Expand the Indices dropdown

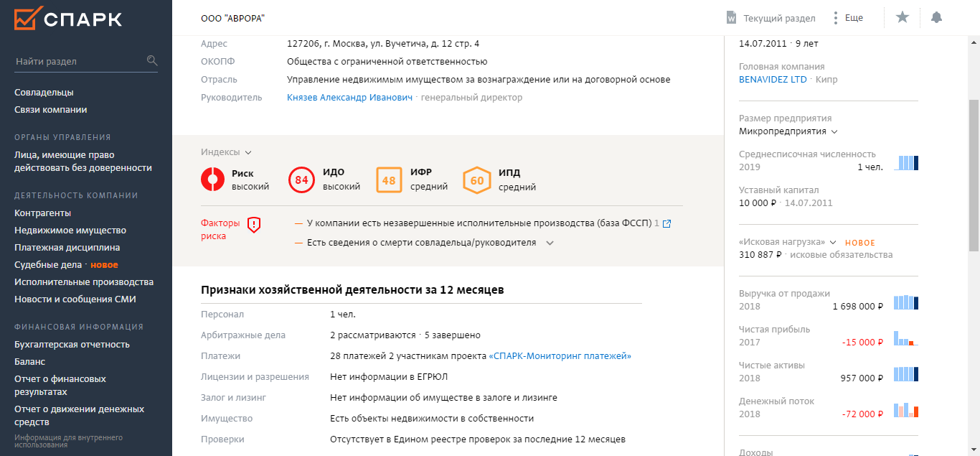tap(248, 152)
